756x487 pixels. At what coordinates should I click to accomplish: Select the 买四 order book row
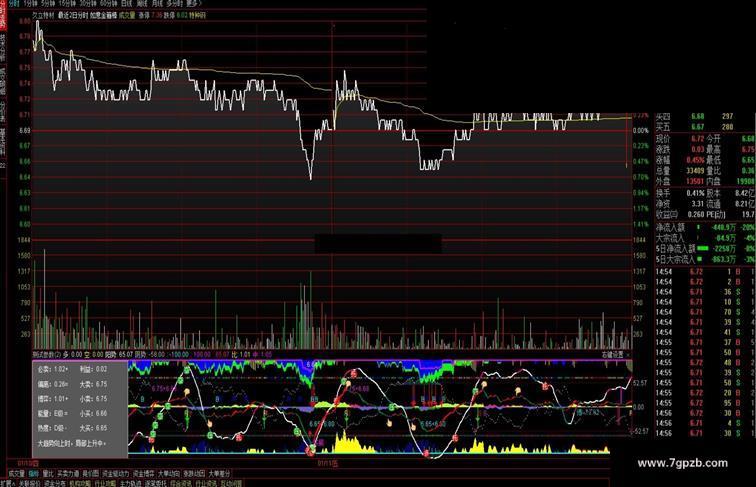[x=705, y=116]
